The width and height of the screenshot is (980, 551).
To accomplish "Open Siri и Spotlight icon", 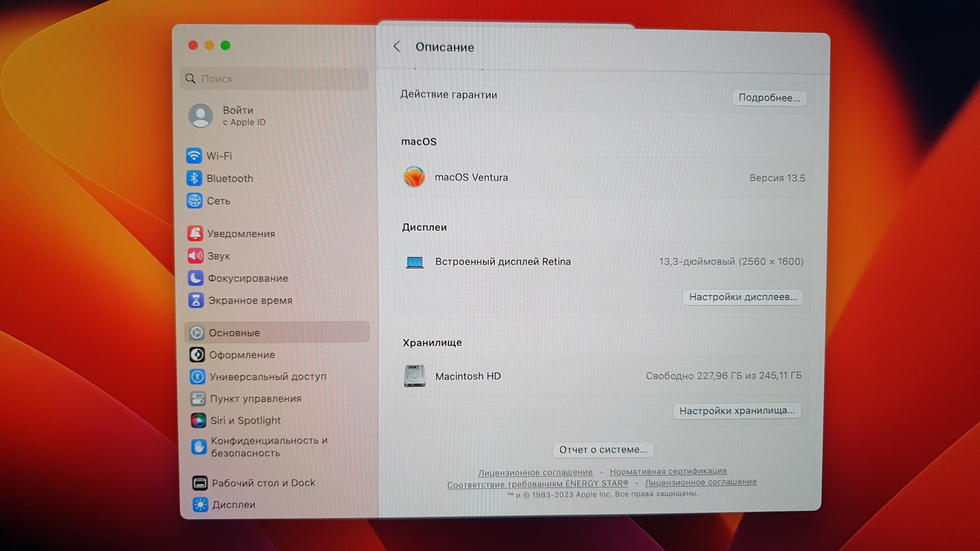I will point(198,420).
